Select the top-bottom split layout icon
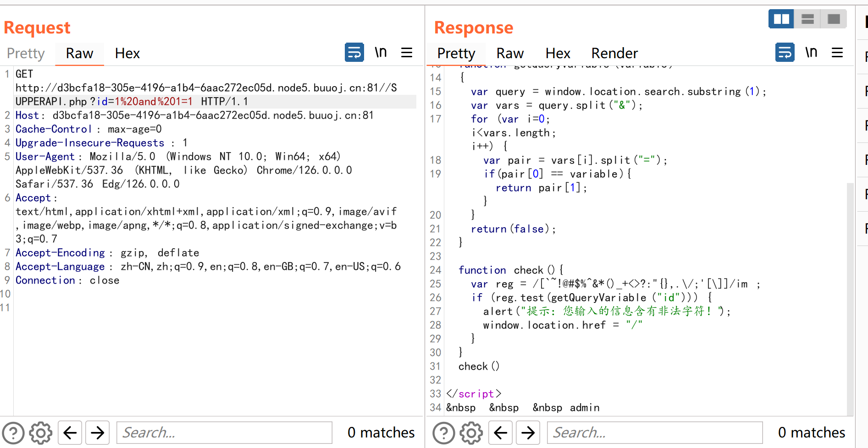 pos(807,19)
